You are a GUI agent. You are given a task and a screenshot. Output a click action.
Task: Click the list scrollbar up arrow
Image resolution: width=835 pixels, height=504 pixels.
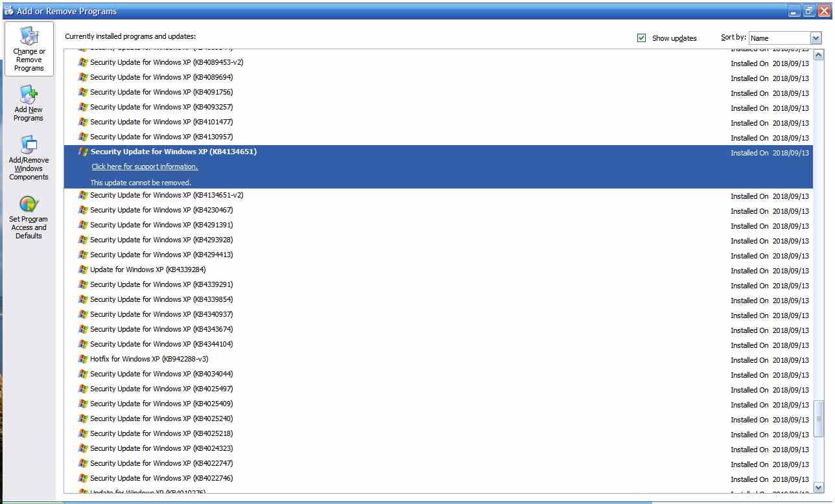coord(818,55)
